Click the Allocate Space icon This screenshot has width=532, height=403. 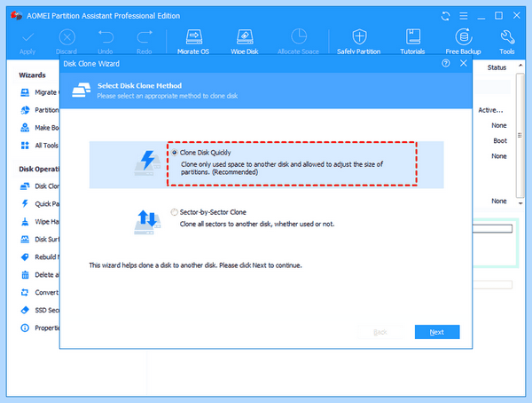[299, 36]
